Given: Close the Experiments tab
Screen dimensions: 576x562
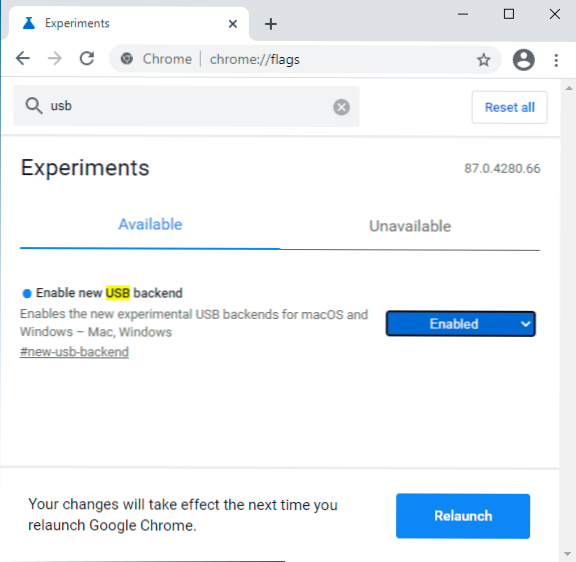Looking at the screenshot, I should point(233,24).
